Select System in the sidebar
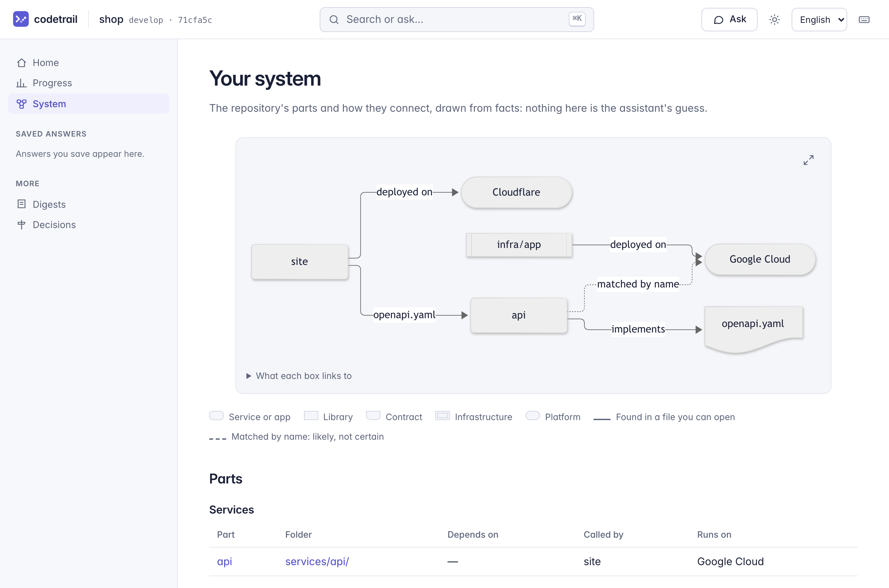 [89, 104]
